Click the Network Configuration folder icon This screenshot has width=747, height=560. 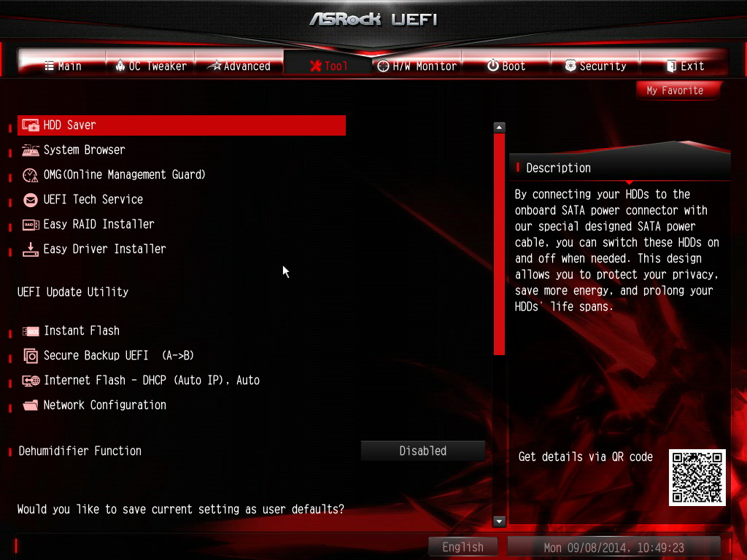[31, 405]
